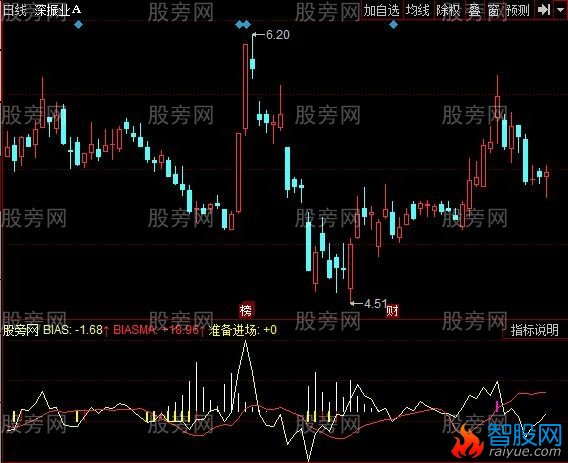
Task: Click the 4.51 low price label
Action: click(376, 304)
